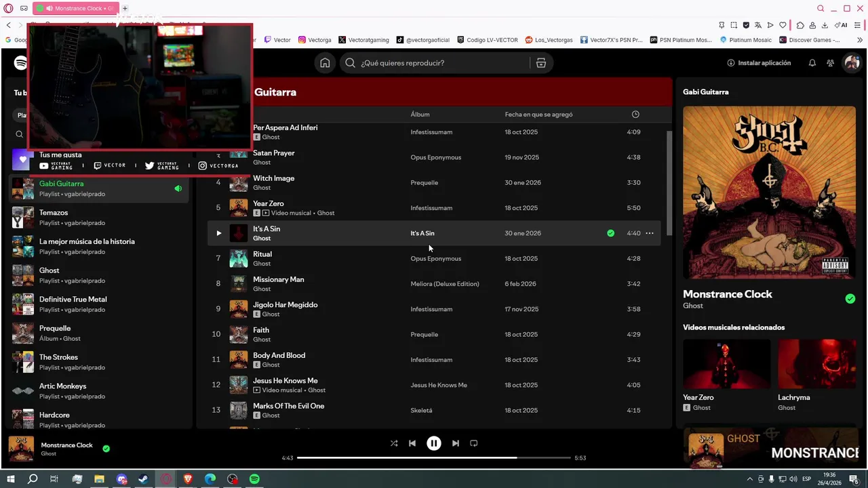Open Definitive True Metal playlist
The image size is (868, 488).
pos(98,304)
